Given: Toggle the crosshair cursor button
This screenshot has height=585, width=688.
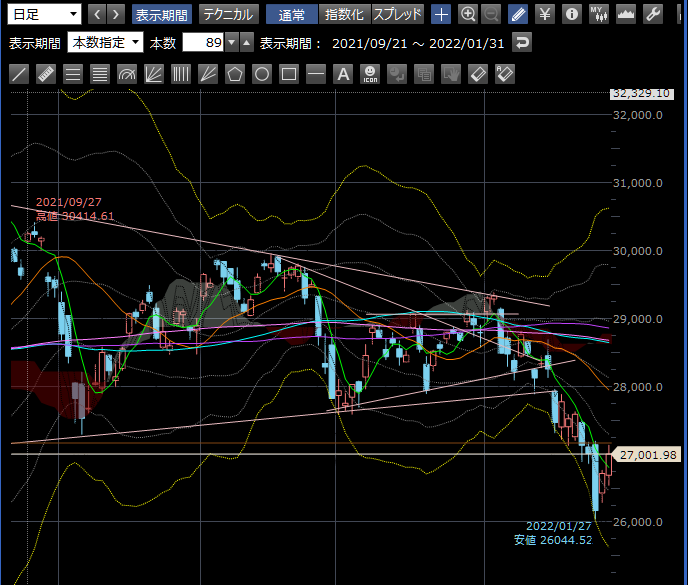Looking at the screenshot, I should tap(441, 14).
